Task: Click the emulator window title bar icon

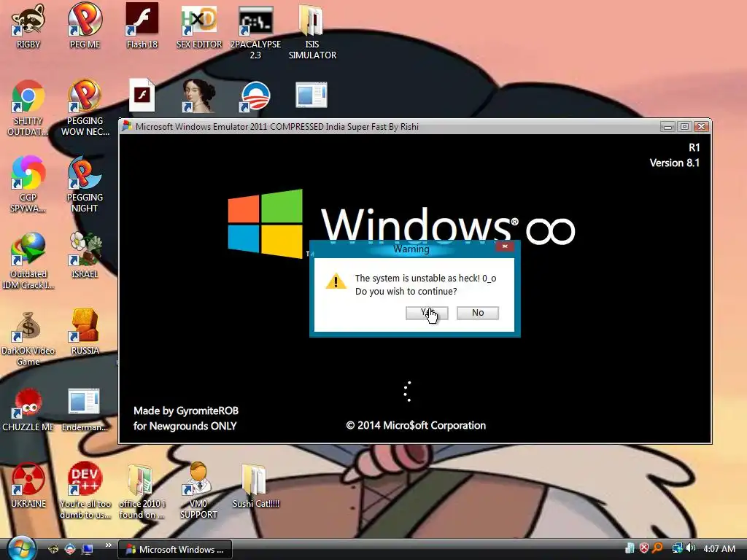Action: click(x=127, y=126)
